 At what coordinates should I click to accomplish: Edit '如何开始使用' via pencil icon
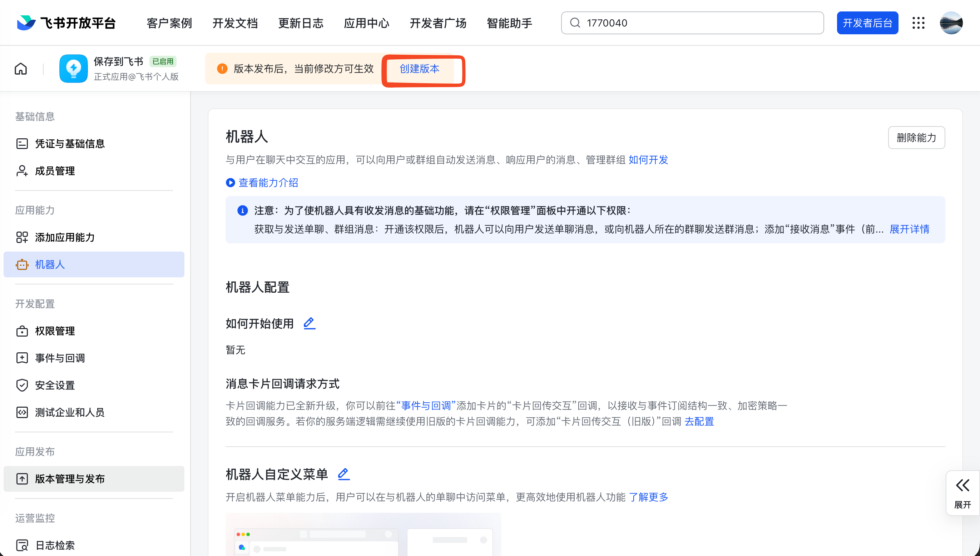(x=309, y=323)
